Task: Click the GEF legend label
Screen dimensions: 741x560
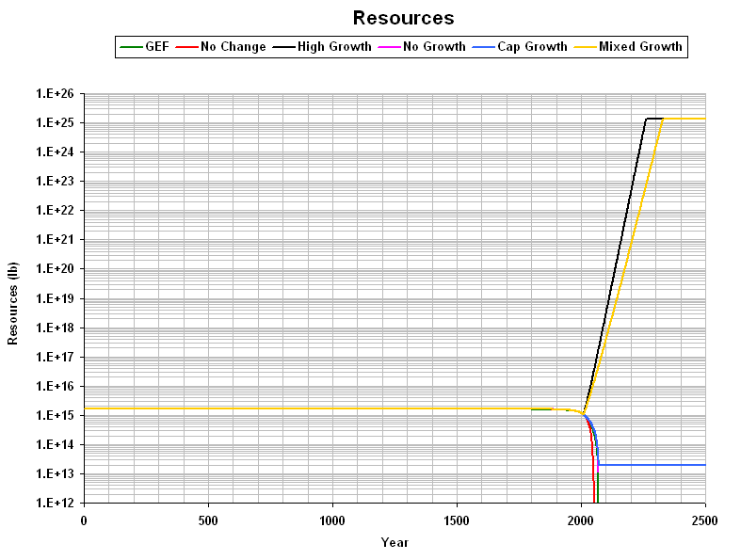Action: click(156, 46)
